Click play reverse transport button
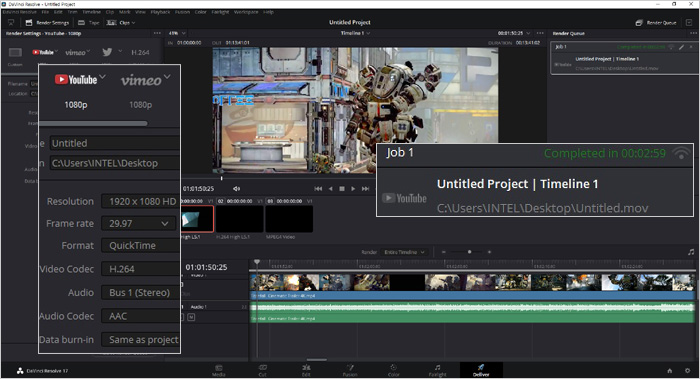 (330, 189)
